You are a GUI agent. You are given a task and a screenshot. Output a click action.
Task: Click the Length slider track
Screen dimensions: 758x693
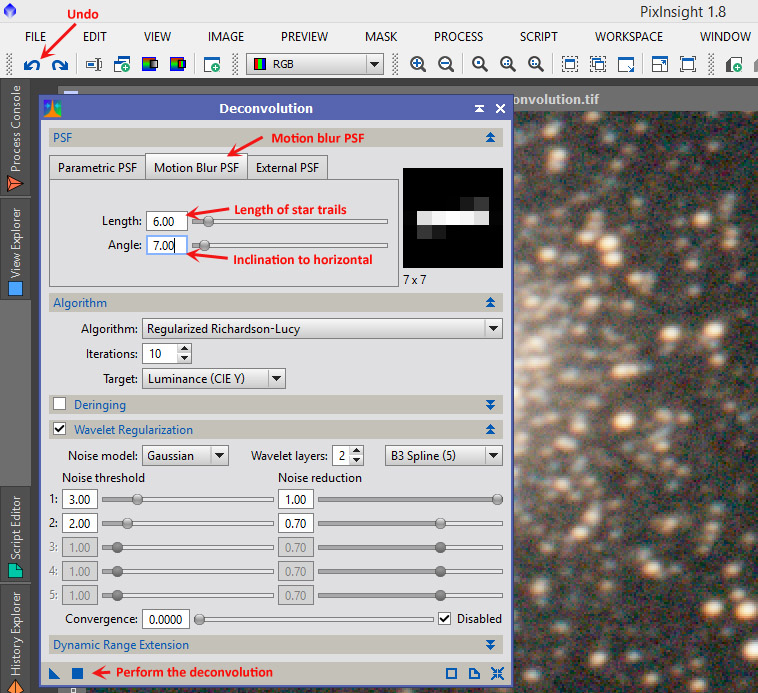click(x=300, y=221)
